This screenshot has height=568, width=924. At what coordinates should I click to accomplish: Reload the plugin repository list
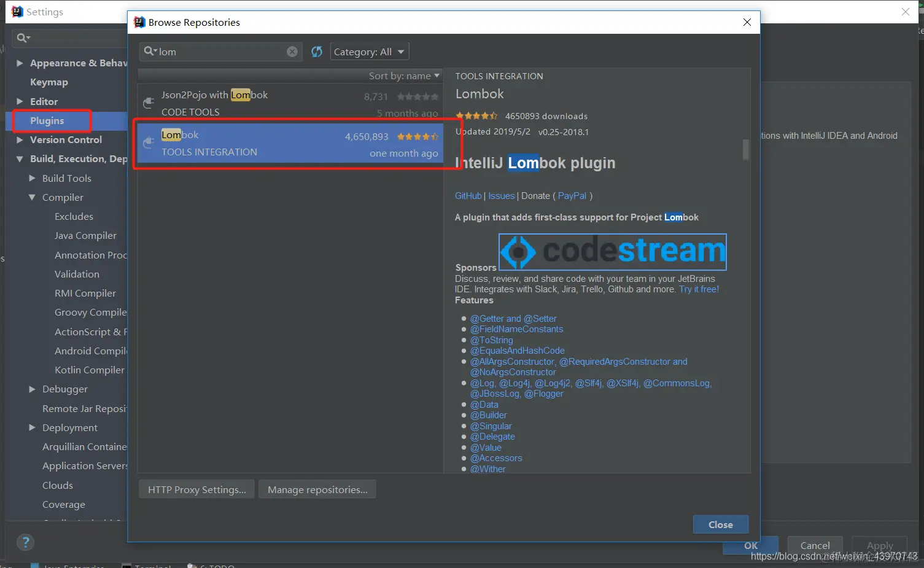(x=317, y=52)
